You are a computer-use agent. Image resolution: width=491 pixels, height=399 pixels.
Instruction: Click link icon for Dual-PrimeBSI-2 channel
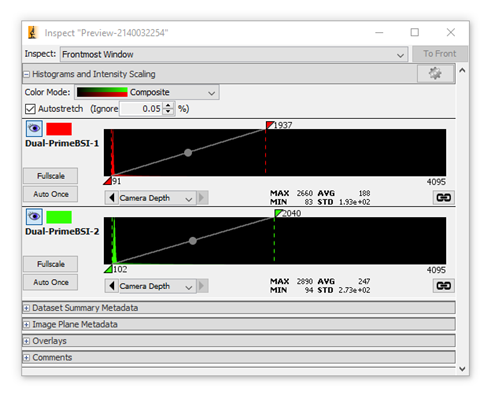[x=443, y=286]
